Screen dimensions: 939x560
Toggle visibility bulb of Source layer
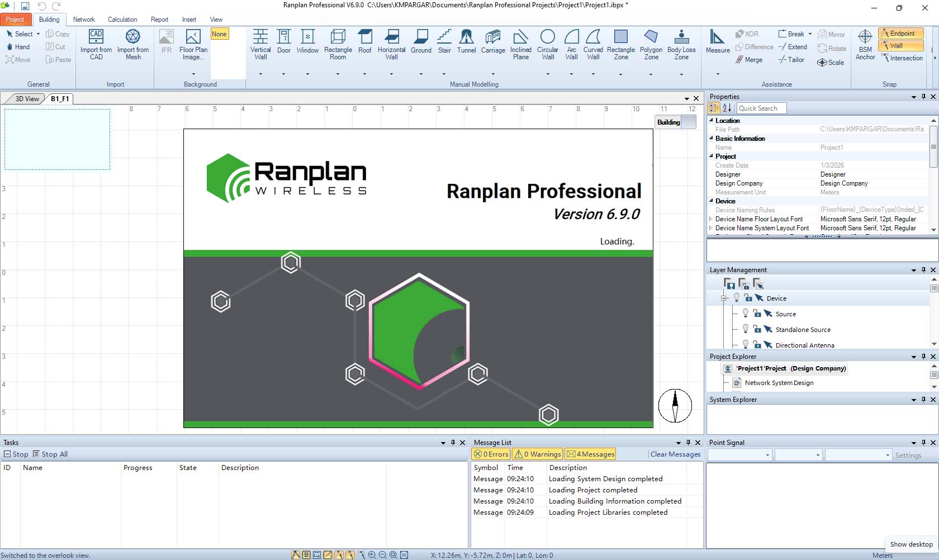746,314
